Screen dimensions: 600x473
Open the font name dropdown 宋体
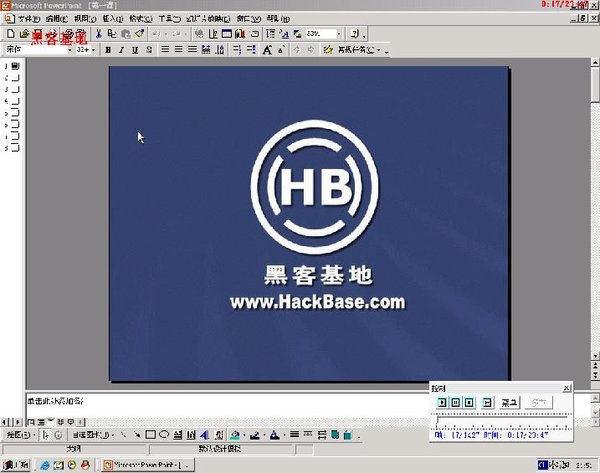[70, 50]
